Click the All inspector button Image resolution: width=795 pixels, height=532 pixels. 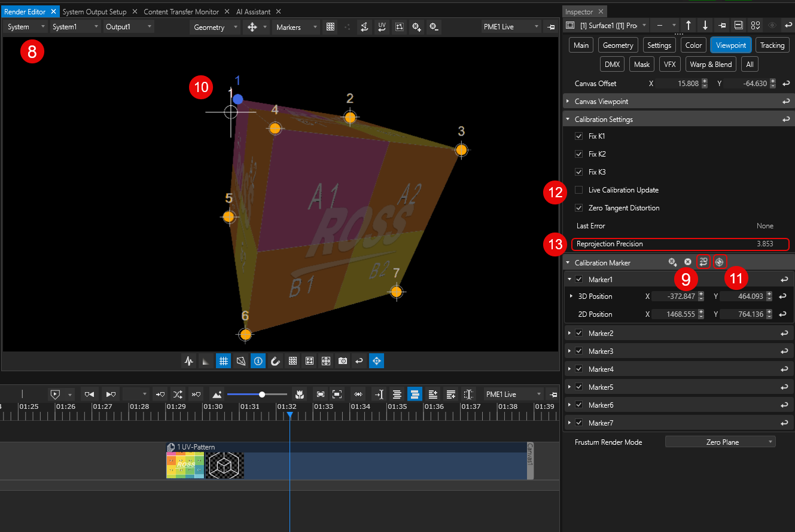750,64
